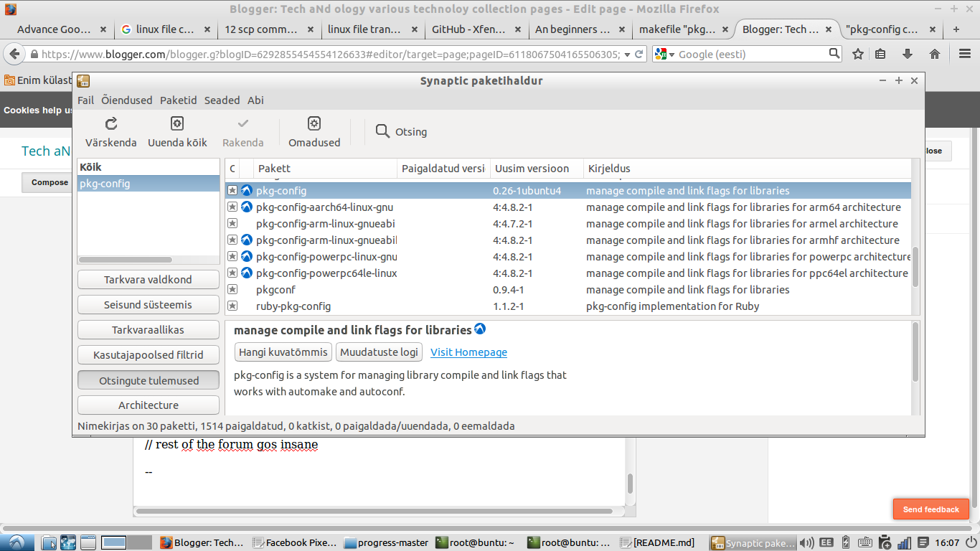Open the URL history dropdown arrow
Screen dimensions: 980x551
coord(627,55)
